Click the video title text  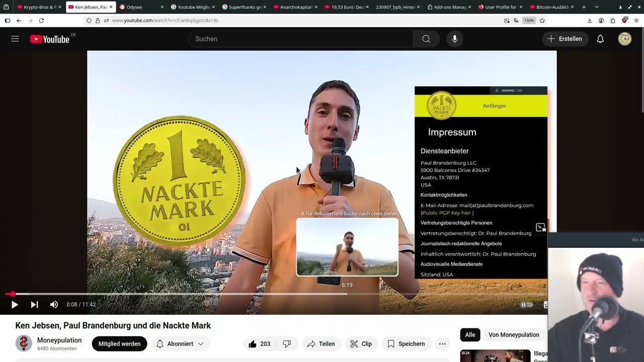coord(113,325)
